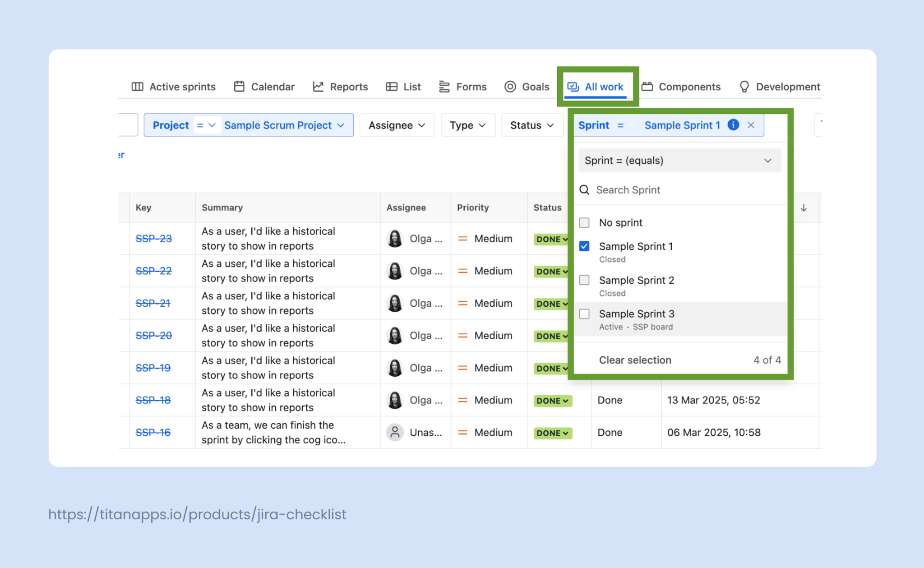The height and width of the screenshot is (568, 924).
Task: Click Clear selection in Sprint panel
Action: pyautogui.click(x=635, y=360)
